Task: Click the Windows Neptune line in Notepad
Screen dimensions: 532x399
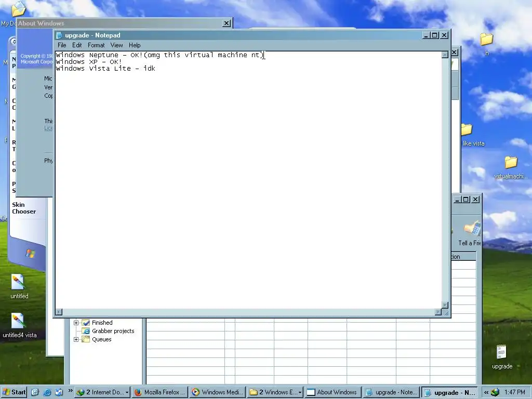Action: 160,55
